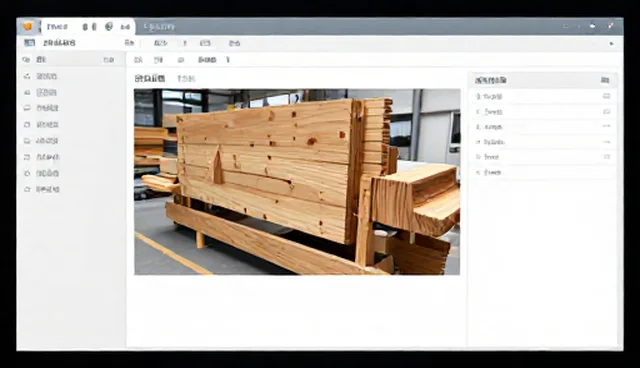The image size is (640, 368).
Task: Click the second toolbar item above the content heading
Action: click(158, 60)
